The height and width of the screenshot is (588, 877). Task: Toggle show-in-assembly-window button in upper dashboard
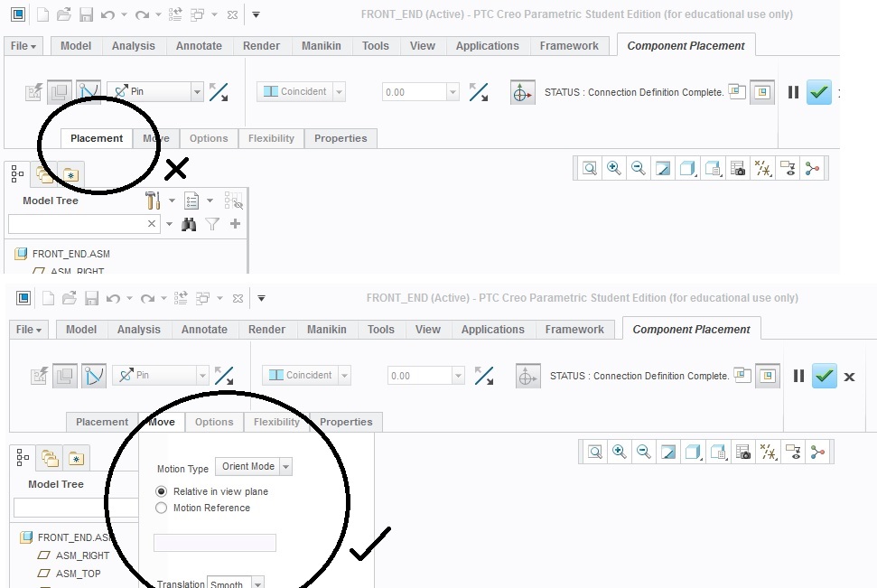click(761, 92)
